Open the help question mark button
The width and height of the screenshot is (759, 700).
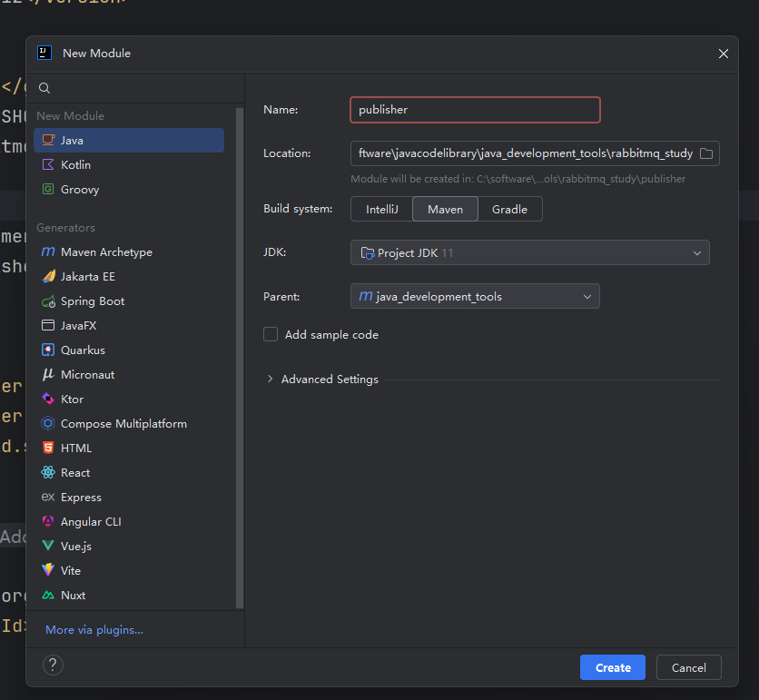53,665
